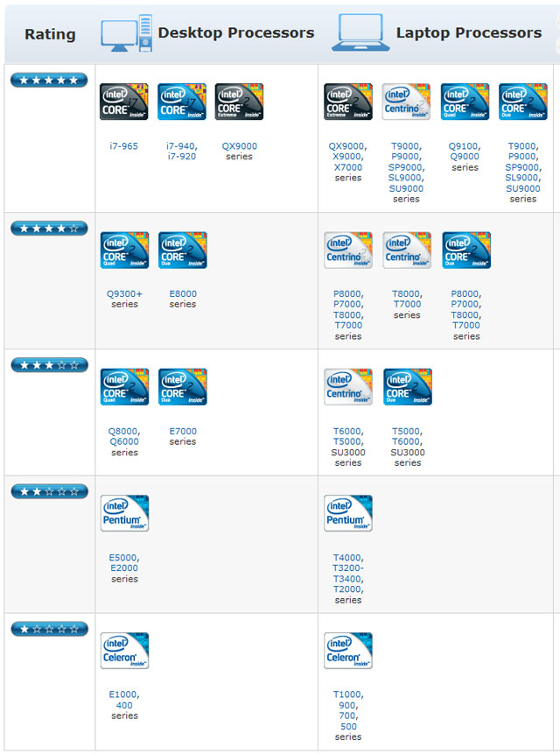The width and height of the screenshot is (560, 754).
Task: Click the three-star laptop Core 2 Duo badge
Action: click(x=408, y=386)
